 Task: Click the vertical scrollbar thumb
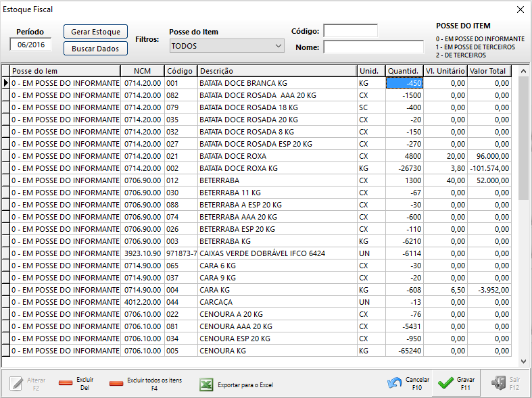(523, 138)
